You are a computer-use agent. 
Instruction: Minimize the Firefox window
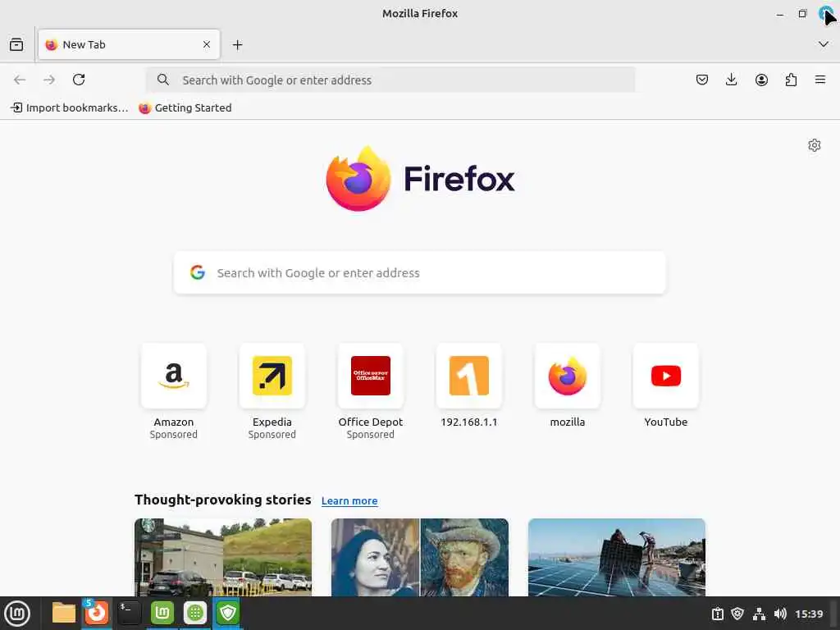tap(780, 14)
